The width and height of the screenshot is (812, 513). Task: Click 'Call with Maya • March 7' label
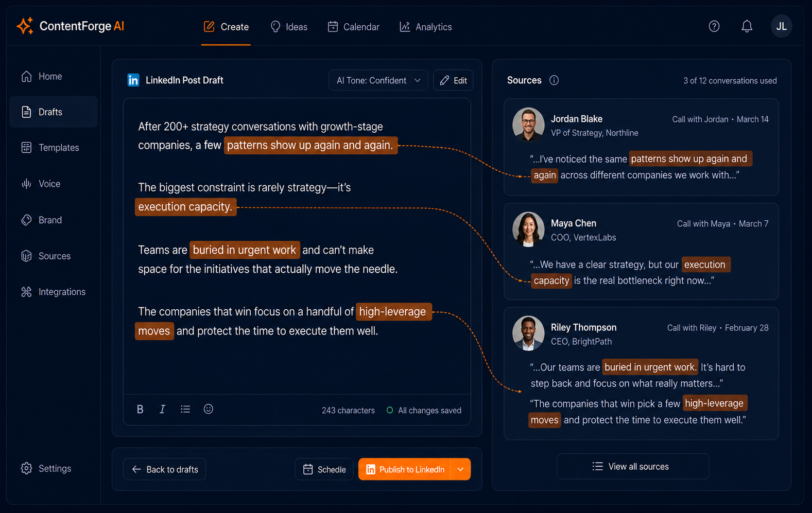click(722, 224)
